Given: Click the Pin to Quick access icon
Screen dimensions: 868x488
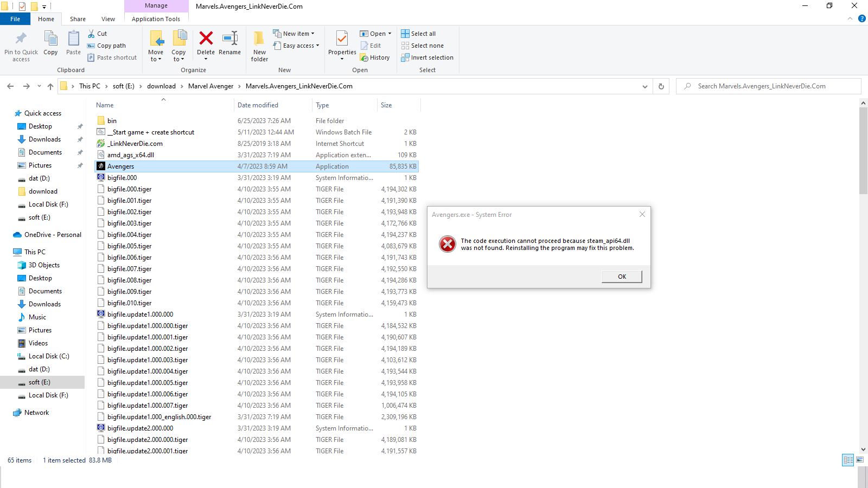Looking at the screenshot, I should click(21, 43).
